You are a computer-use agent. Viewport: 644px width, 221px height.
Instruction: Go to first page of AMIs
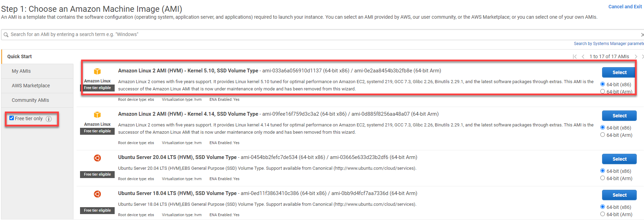575,56
